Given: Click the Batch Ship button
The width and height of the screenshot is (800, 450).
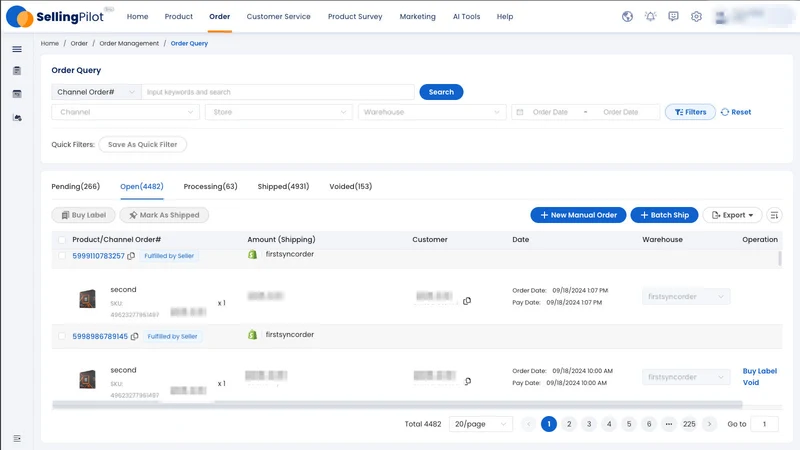Looking at the screenshot, I should click(x=664, y=215).
